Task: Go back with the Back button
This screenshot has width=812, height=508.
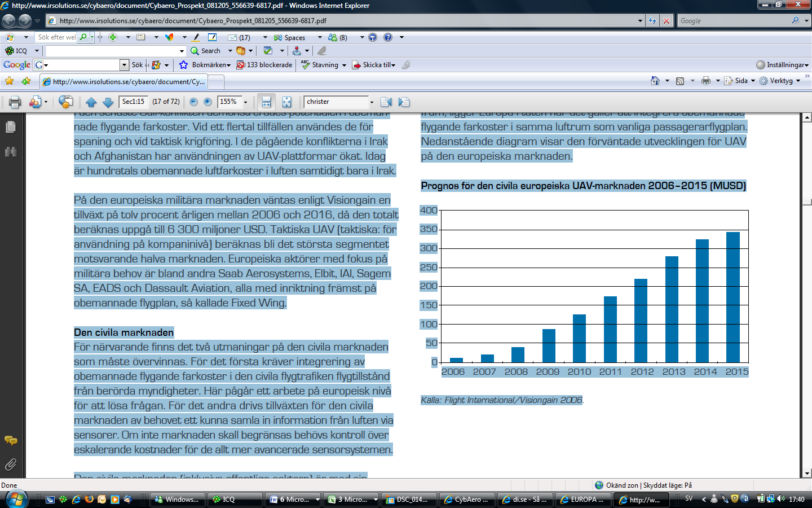Action: pos(8,21)
